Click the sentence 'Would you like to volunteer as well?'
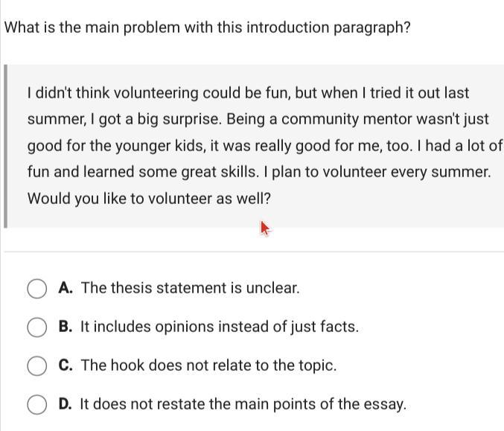 coord(149,199)
